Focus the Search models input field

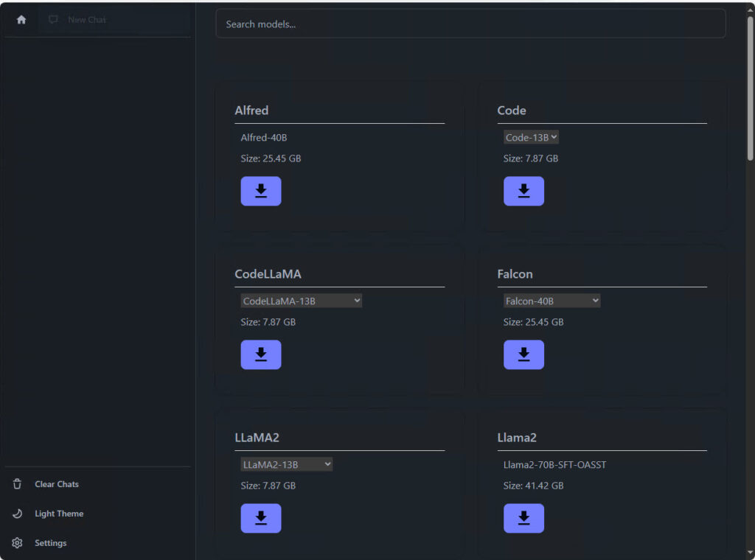tap(470, 24)
